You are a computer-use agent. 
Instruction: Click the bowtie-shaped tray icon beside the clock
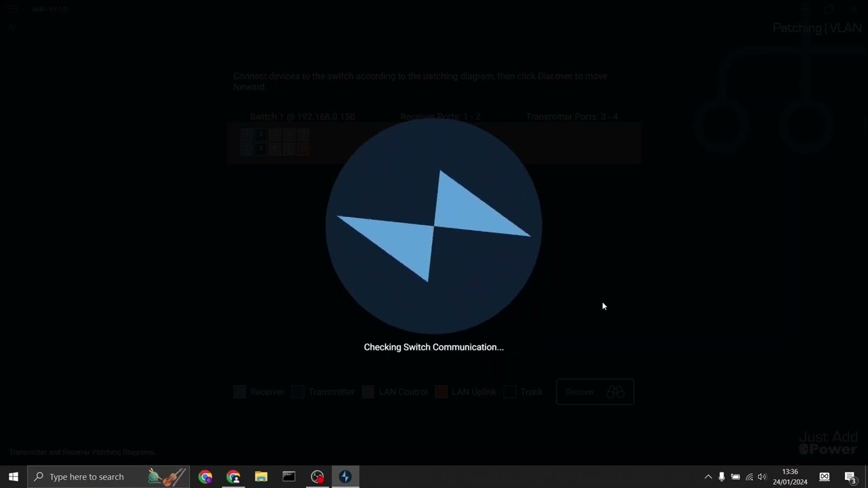pyautogui.click(x=825, y=476)
